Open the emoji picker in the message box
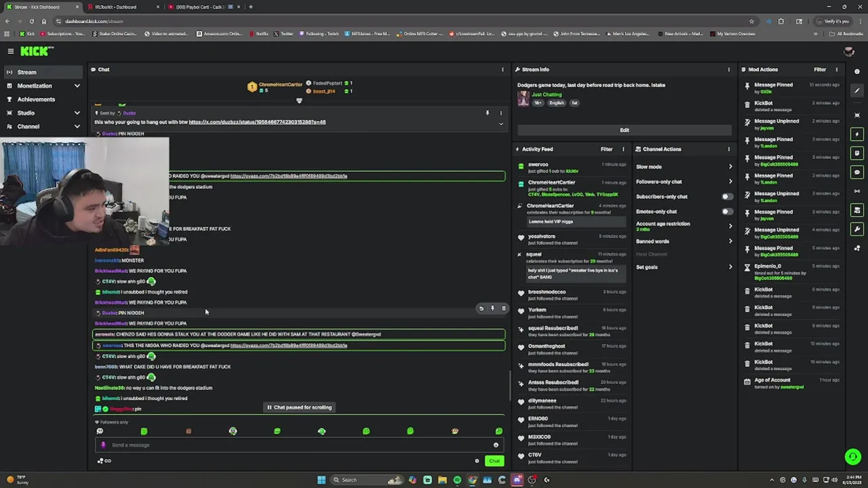 [496, 445]
